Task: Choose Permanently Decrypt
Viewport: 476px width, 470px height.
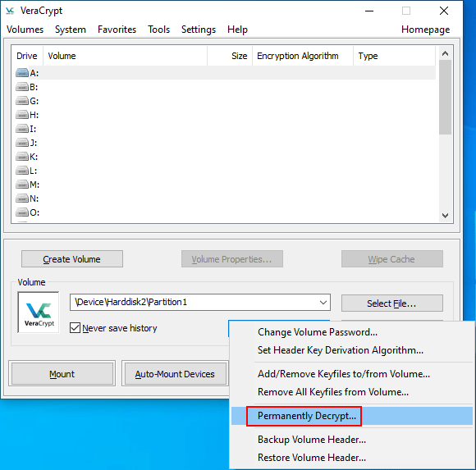Action: click(351, 416)
